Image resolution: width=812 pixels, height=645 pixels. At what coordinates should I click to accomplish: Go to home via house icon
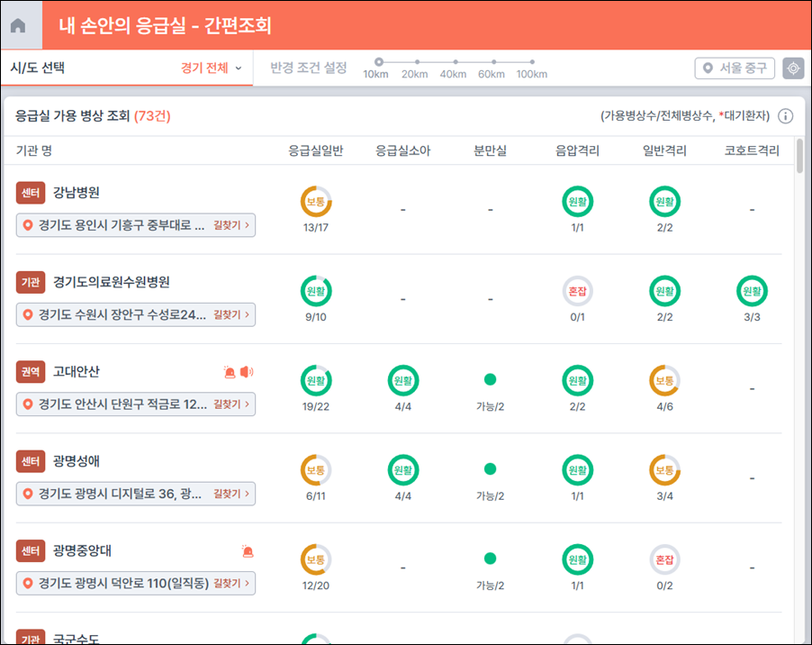[x=18, y=25]
